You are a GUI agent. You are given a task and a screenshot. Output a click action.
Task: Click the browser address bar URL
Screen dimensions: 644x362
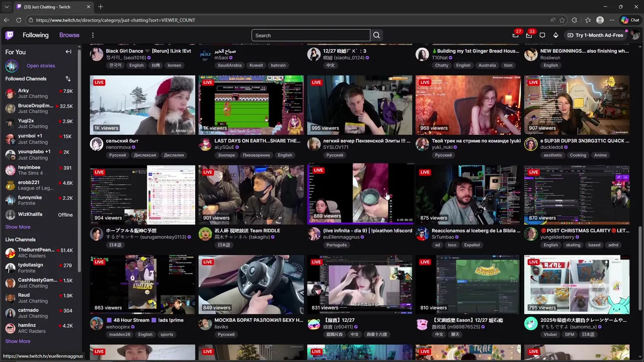116,20
